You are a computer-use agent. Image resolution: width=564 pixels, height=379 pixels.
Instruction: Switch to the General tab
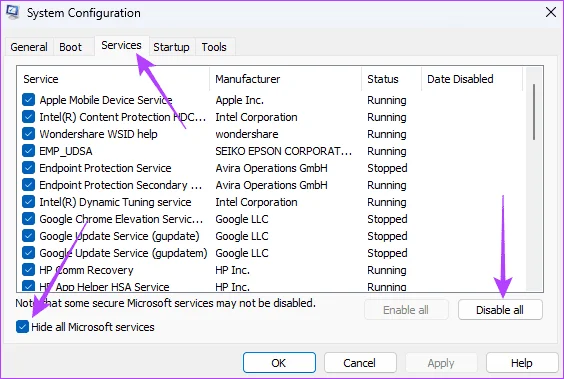(x=29, y=47)
